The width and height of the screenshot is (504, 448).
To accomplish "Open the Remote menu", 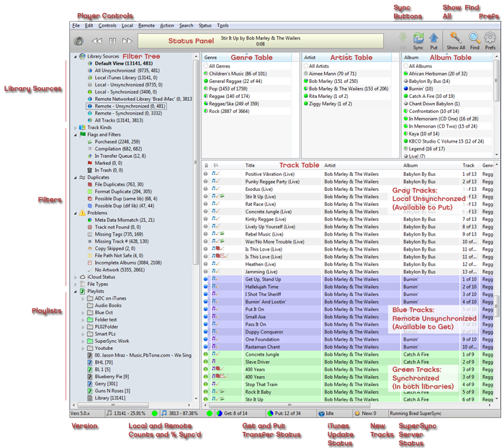I will tap(146, 25).
